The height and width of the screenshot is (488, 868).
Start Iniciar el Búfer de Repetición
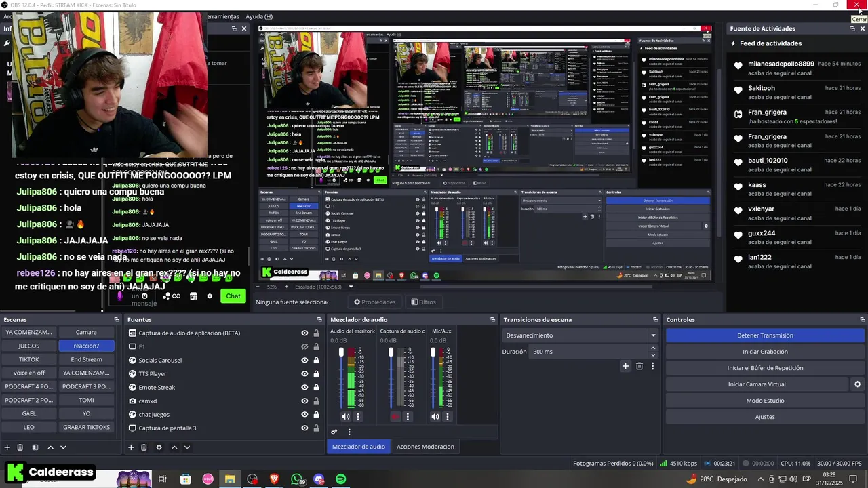(x=765, y=368)
